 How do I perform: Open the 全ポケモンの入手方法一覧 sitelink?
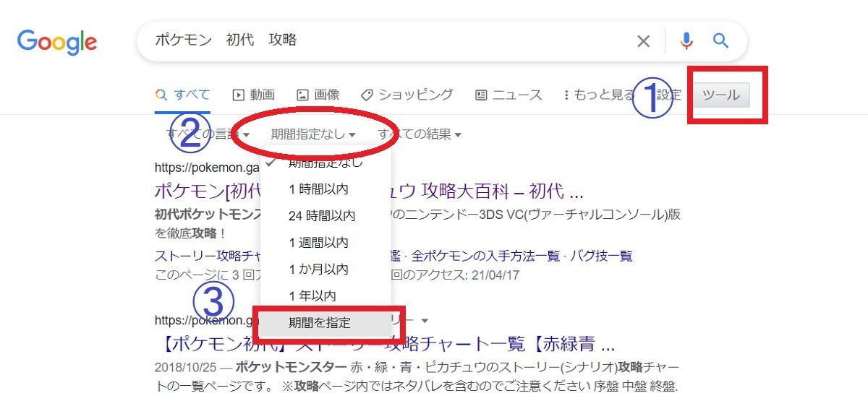tap(486, 256)
